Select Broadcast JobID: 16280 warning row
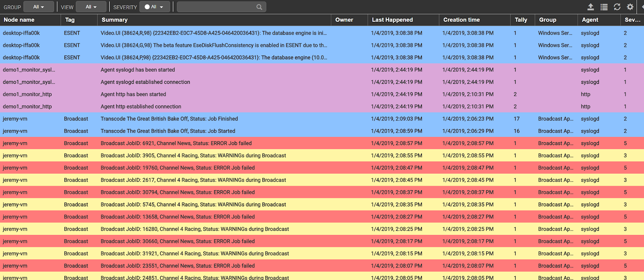 (322, 229)
